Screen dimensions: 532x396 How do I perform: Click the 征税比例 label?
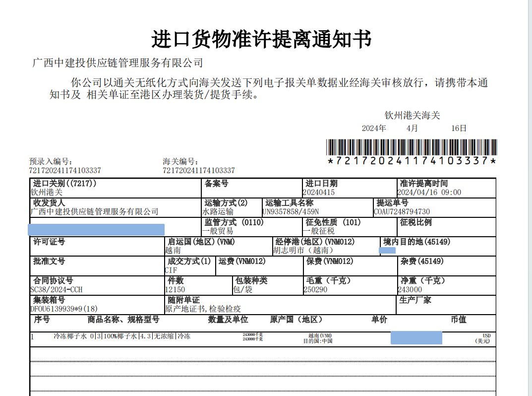click(x=415, y=222)
